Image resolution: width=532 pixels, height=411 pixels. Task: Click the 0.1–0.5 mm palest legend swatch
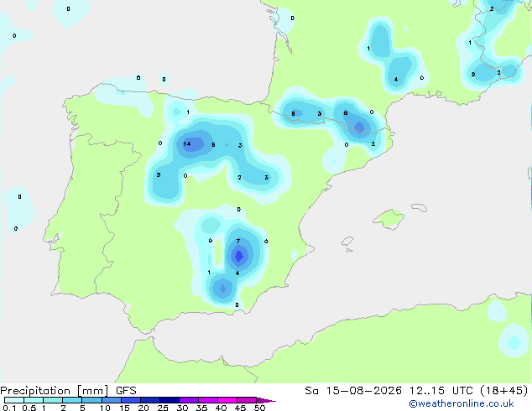tap(14, 400)
